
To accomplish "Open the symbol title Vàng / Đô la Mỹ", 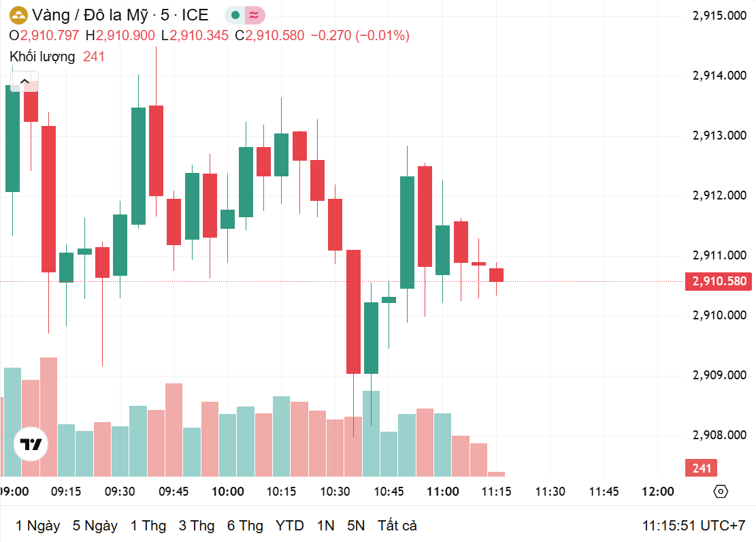I will click(90, 16).
